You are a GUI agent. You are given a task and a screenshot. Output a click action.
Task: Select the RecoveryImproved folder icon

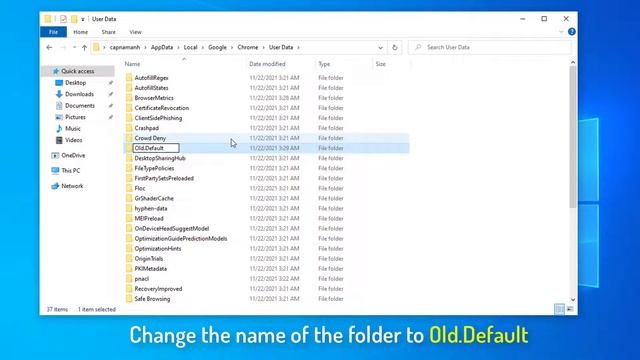click(129, 289)
